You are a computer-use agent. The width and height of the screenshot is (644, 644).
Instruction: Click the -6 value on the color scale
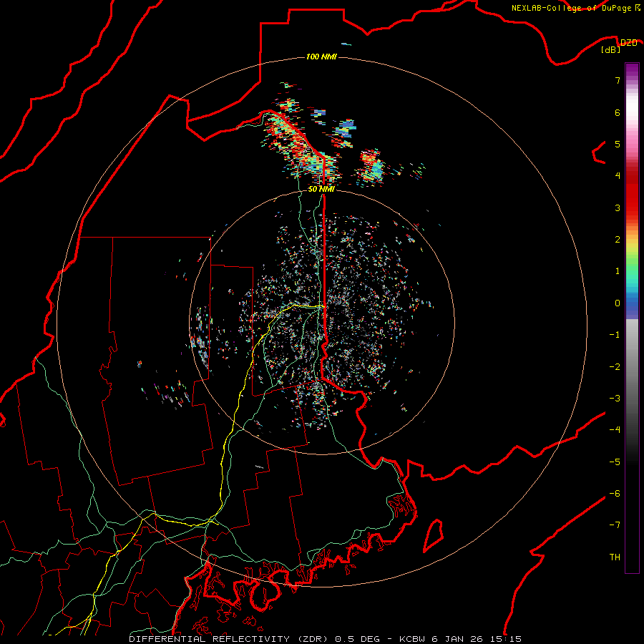(x=615, y=494)
